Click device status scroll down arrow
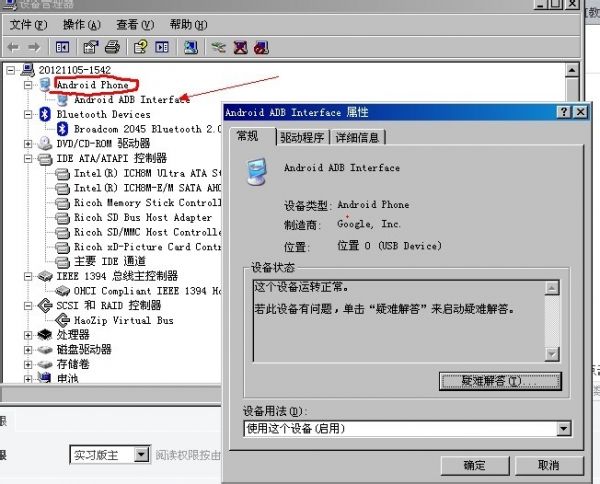600x484 pixels. 552,354
